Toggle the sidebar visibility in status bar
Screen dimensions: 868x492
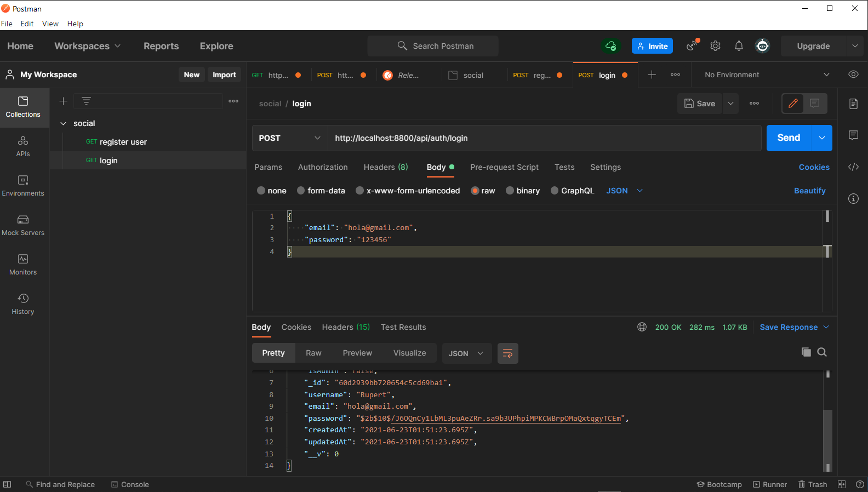7,484
